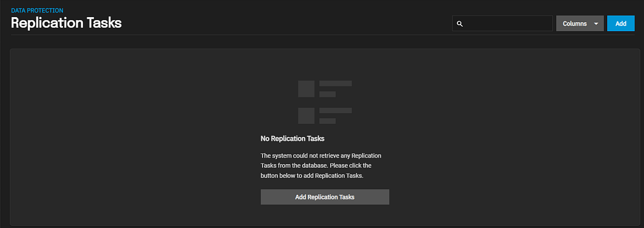
Task: Click the bottom short bar in placeholder graphic
Action: point(328,121)
